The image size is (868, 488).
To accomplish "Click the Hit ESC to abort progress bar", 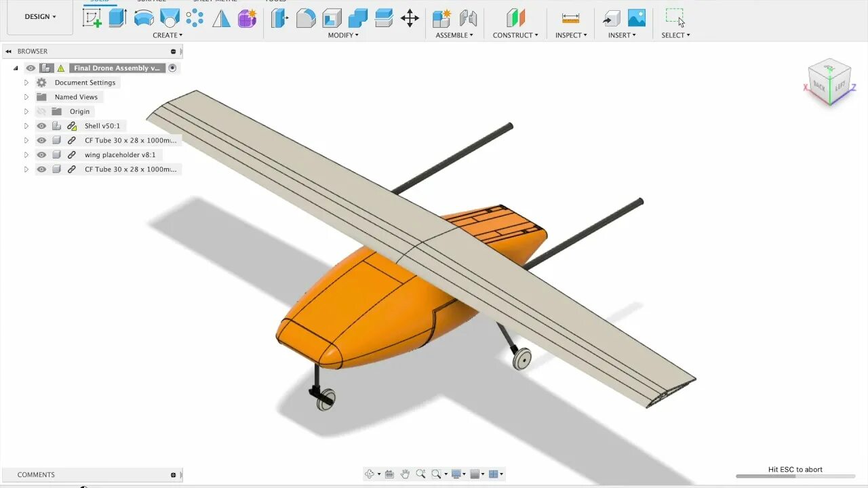I will (x=795, y=476).
